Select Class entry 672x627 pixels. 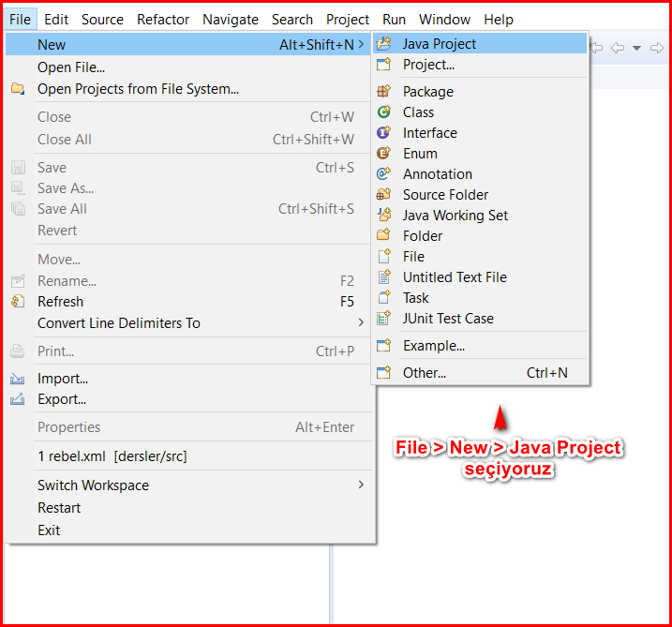(x=480, y=112)
